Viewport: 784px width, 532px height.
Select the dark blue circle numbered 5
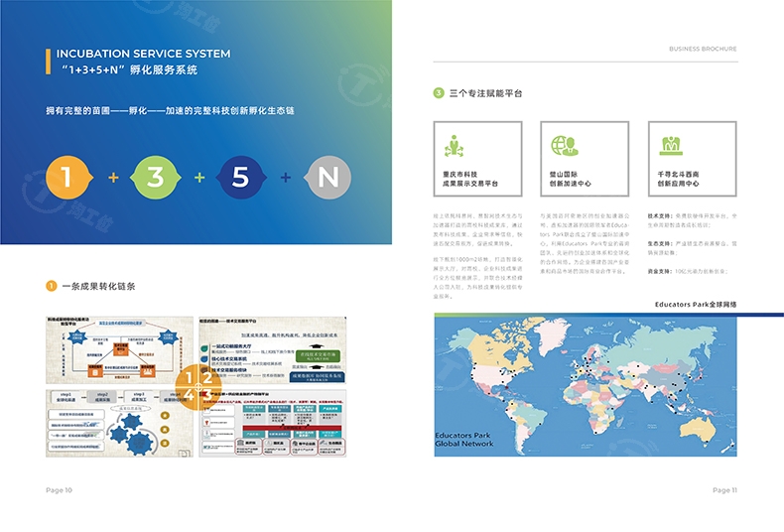click(240, 178)
